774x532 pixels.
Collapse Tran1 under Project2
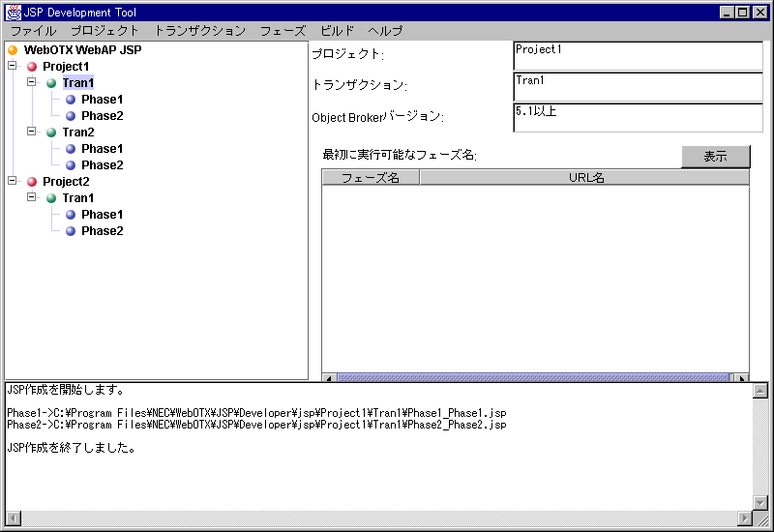(32, 197)
